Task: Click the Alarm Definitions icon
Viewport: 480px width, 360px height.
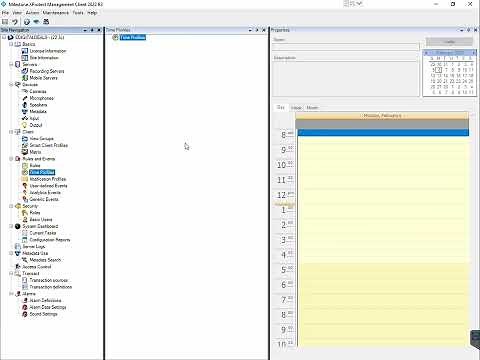Action: (x=25, y=300)
